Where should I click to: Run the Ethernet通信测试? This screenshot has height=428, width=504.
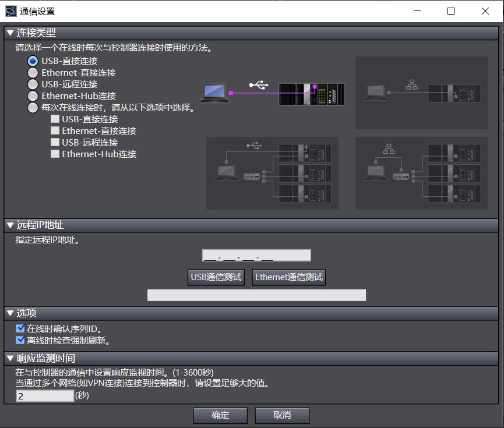pyautogui.click(x=288, y=277)
